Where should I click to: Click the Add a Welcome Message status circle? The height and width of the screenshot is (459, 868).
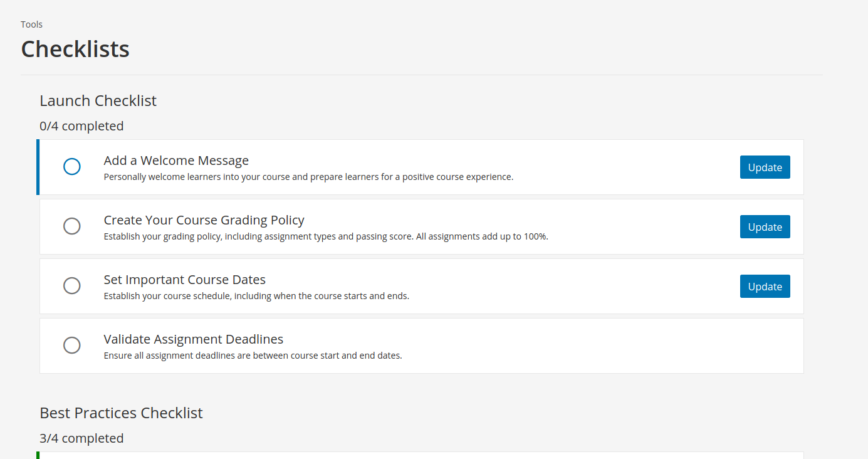pos(72,167)
